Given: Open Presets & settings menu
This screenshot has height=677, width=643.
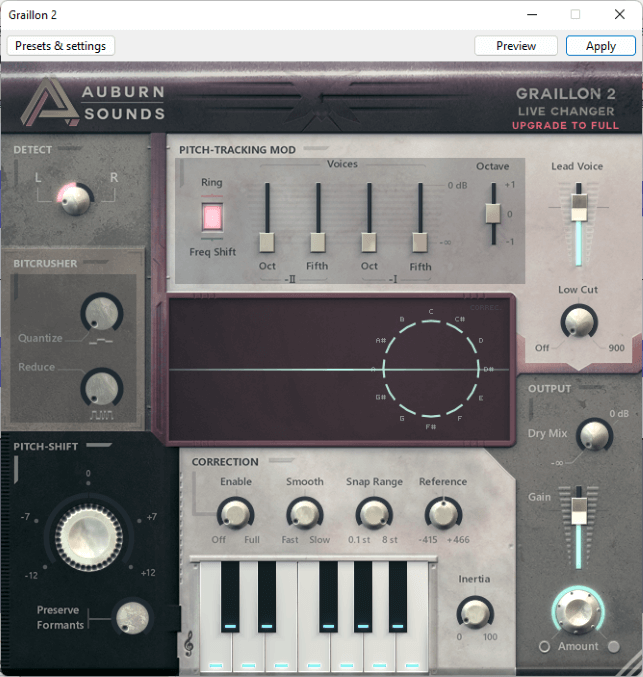Looking at the screenshot, I should pyautogui.click(x=60, y=46).
